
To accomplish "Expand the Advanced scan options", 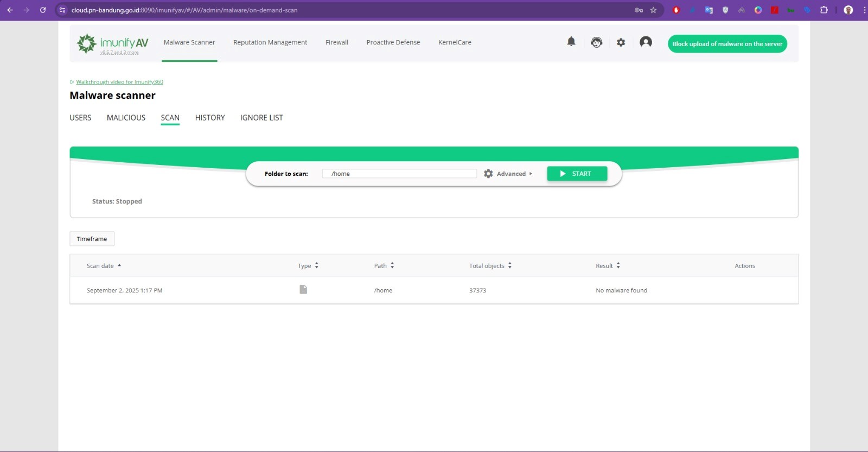I will [508, 174].
